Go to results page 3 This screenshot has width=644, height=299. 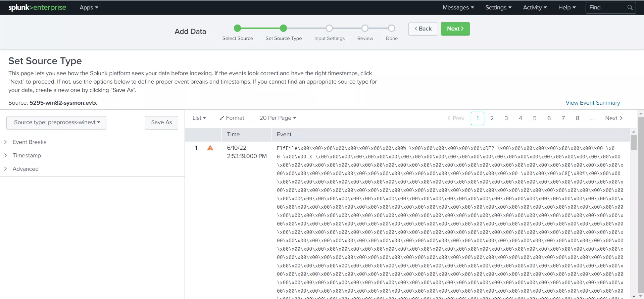[x=506, y=118]
